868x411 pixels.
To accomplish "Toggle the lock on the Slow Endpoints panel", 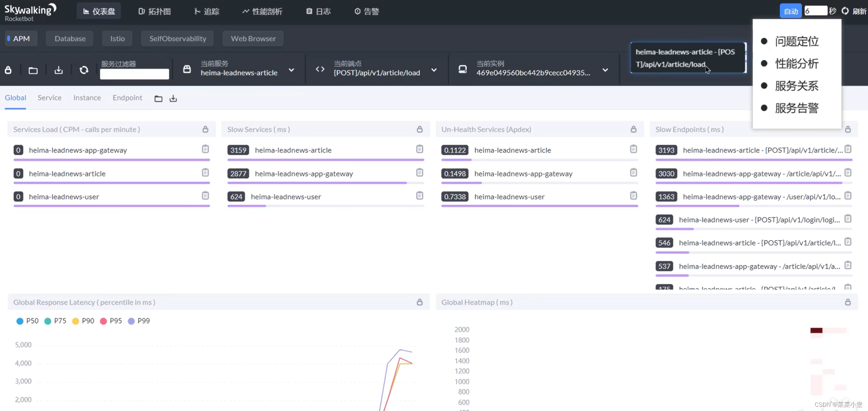I will click(x=848, y=129).
